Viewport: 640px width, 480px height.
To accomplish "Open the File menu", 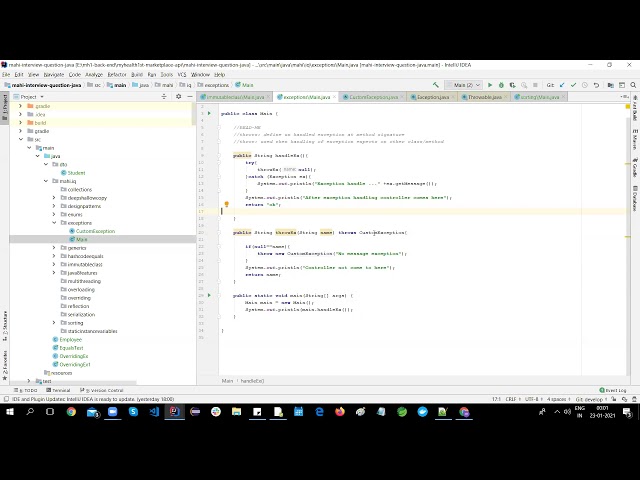I will tap(6, 75).
